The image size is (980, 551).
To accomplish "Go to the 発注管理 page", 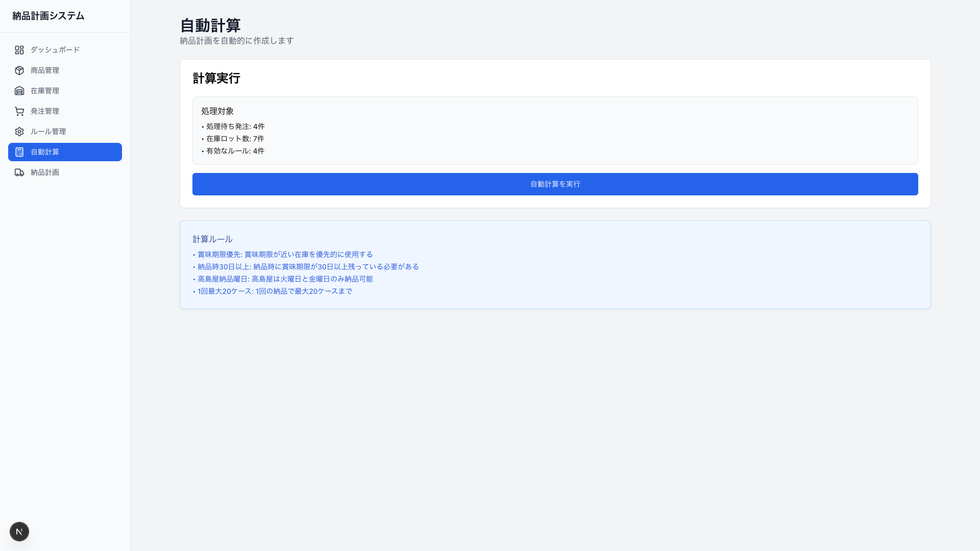I will (x=44, y=111).
